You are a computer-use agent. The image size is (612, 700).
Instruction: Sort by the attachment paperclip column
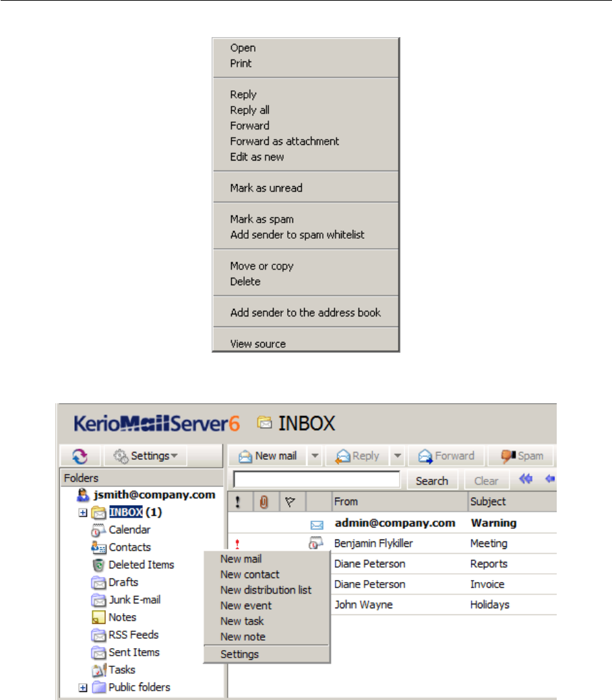click(x=266, y=502)
